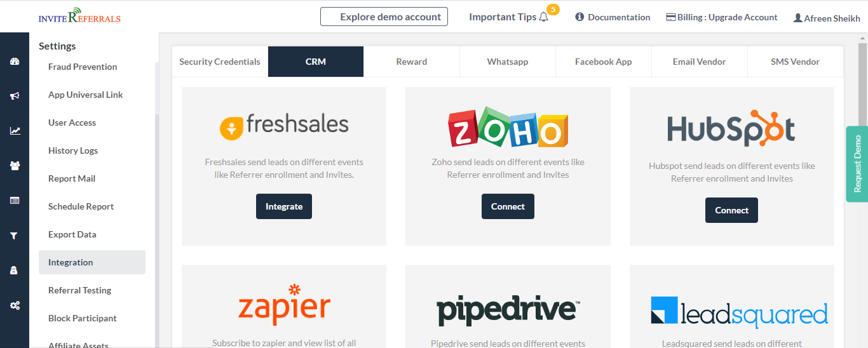The width and height of the screenshot is (868, 348).
Task: Open Afreen Sheikh user account menu
Action: click(x=827, y=18)
